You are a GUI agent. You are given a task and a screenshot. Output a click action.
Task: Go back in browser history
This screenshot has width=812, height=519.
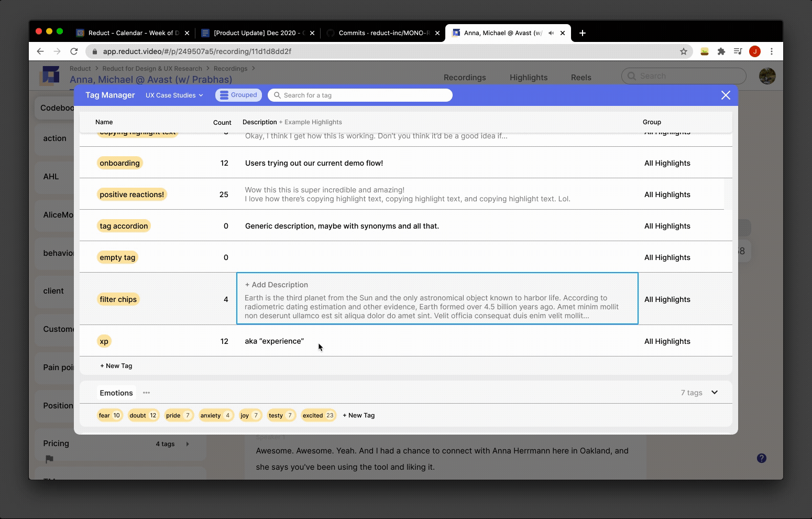[40, 51]
